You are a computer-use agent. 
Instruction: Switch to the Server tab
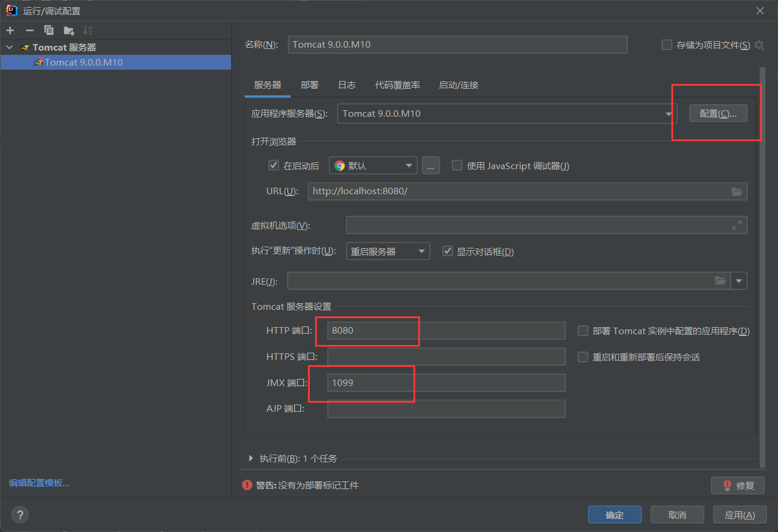point(267,85)
